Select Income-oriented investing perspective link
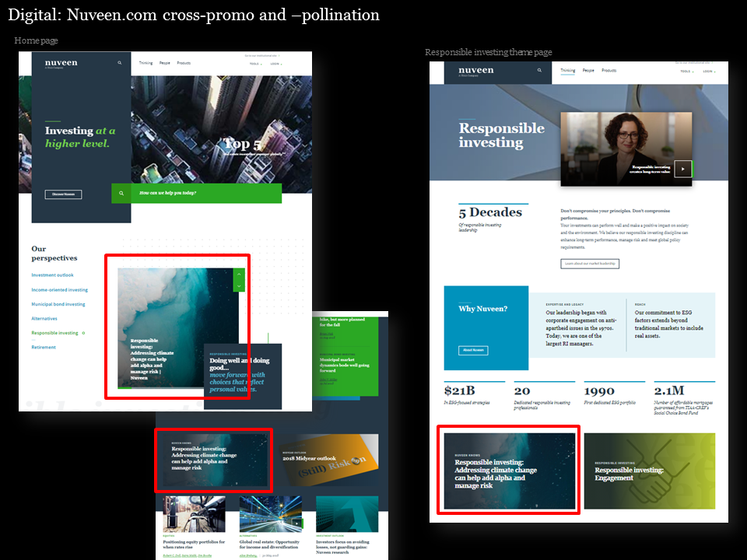 click(60, 290)
